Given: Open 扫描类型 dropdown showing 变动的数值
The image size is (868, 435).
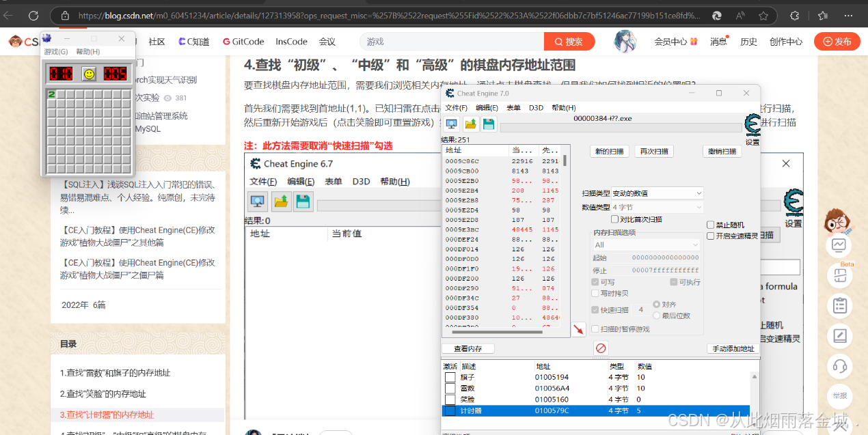Looking at the screenshot, I should tap(657, 193).
